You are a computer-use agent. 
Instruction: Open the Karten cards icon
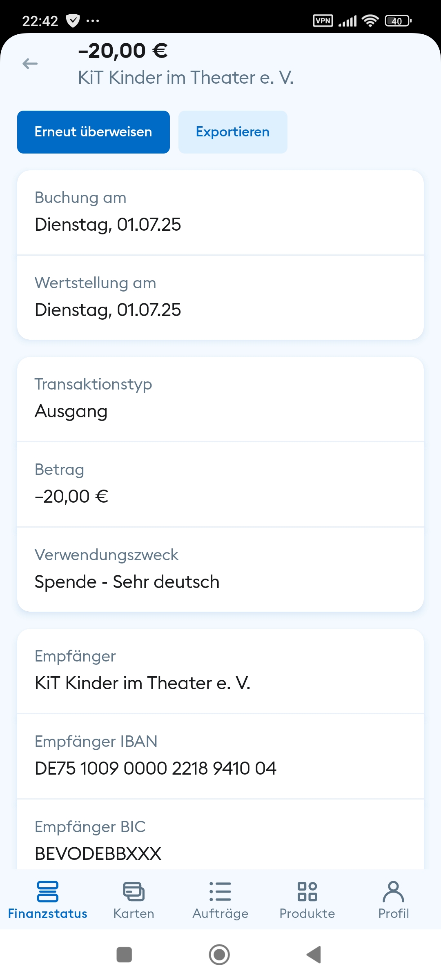pyautogui.click(x=134, y=892)
